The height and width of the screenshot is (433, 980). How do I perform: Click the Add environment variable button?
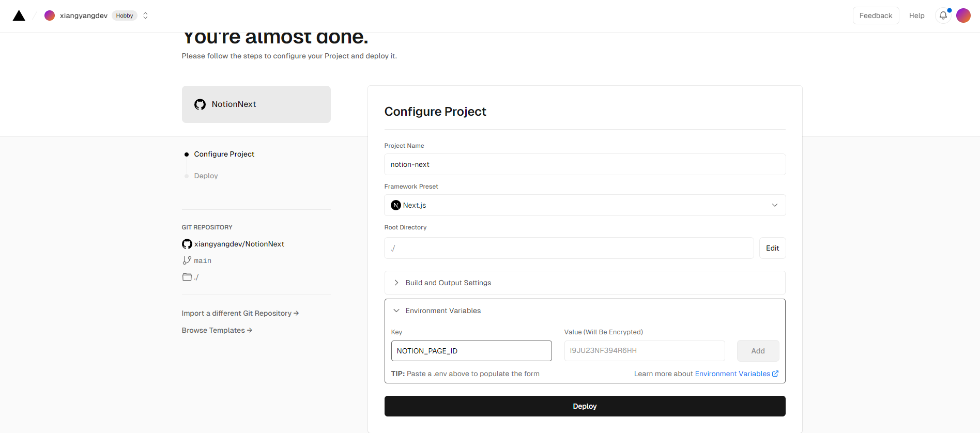coord(758,351)
